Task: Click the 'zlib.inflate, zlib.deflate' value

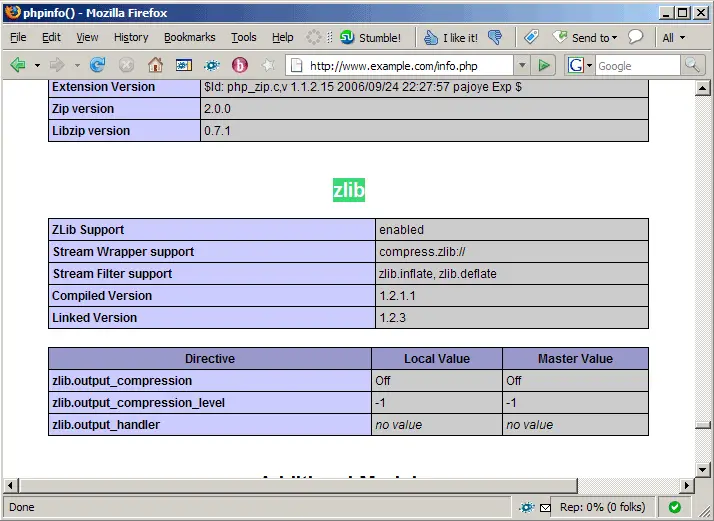Action: [438, 274]
